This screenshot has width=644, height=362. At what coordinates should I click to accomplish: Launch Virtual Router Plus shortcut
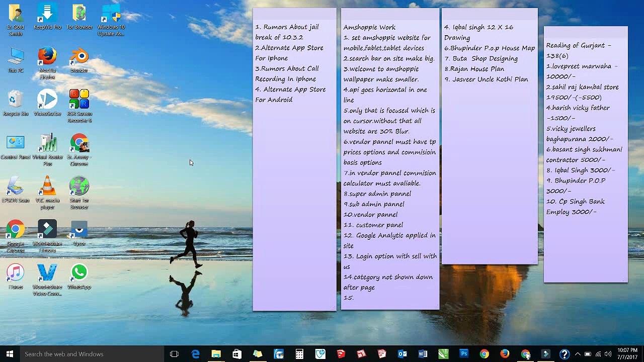coord(47,150)
